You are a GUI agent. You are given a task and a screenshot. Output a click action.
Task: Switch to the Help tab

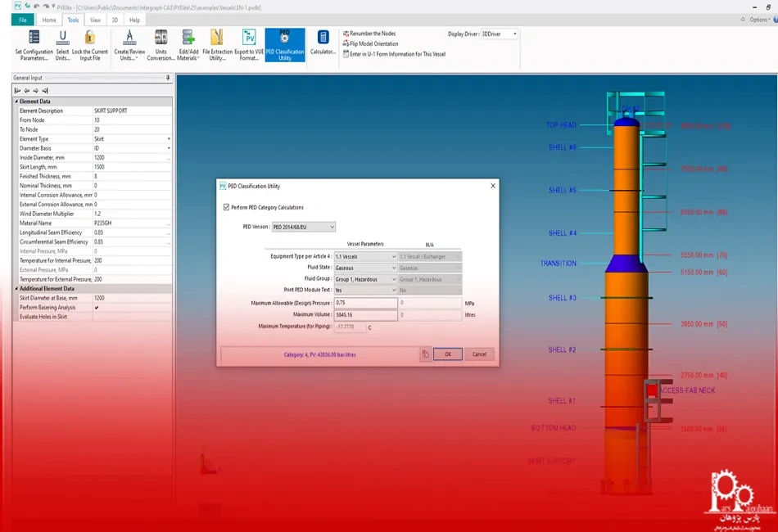point(134,20)
